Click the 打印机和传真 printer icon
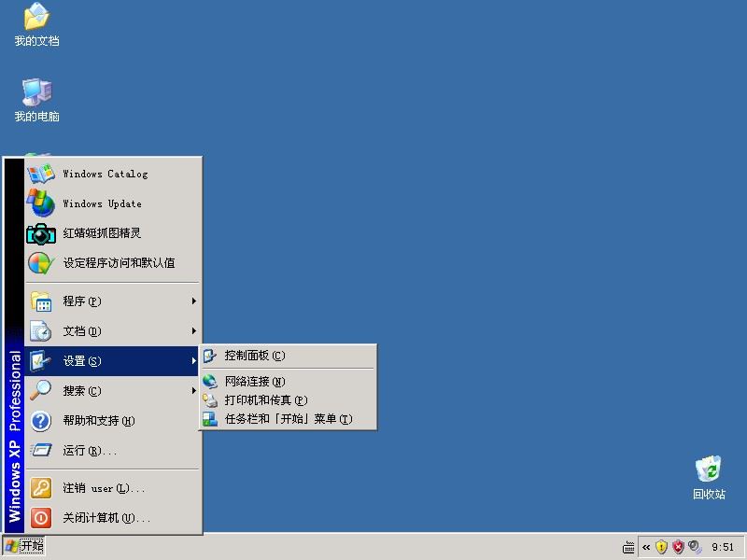Viewport: 747px width, 560px height. [x=209, y=400]
